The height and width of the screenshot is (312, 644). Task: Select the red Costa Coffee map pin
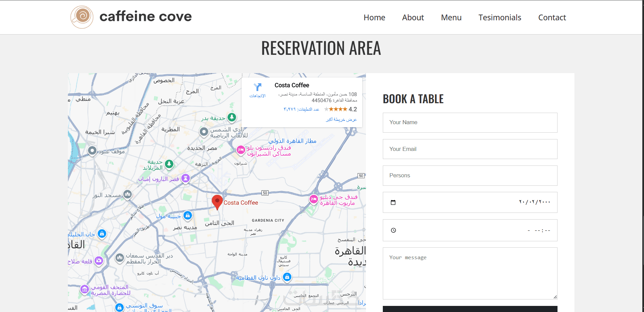point(217,202)
